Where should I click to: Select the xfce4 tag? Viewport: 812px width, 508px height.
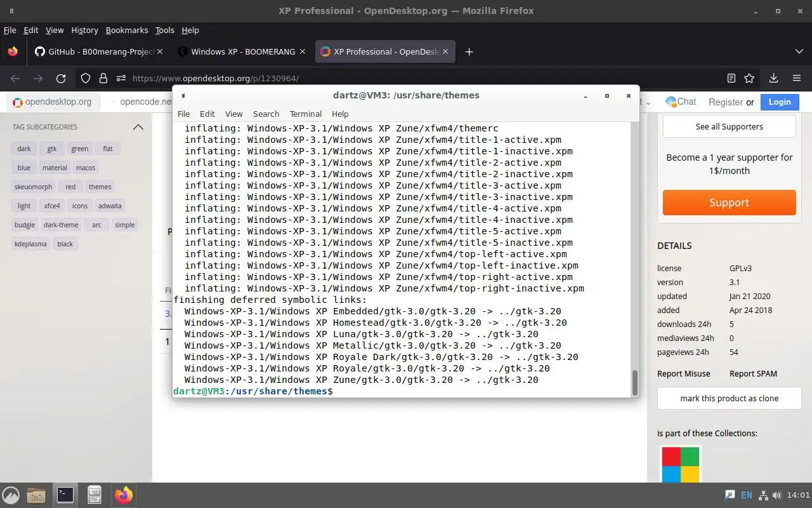(52, 206)
